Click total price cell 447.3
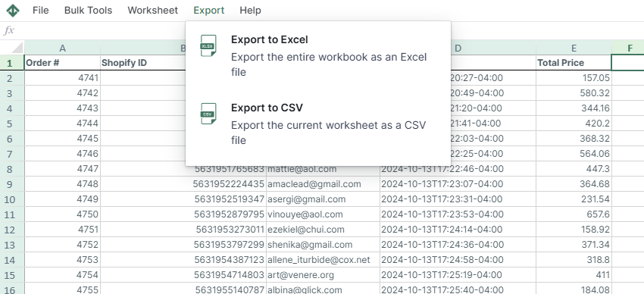644x294 pixels. click(x=574, y=169)
